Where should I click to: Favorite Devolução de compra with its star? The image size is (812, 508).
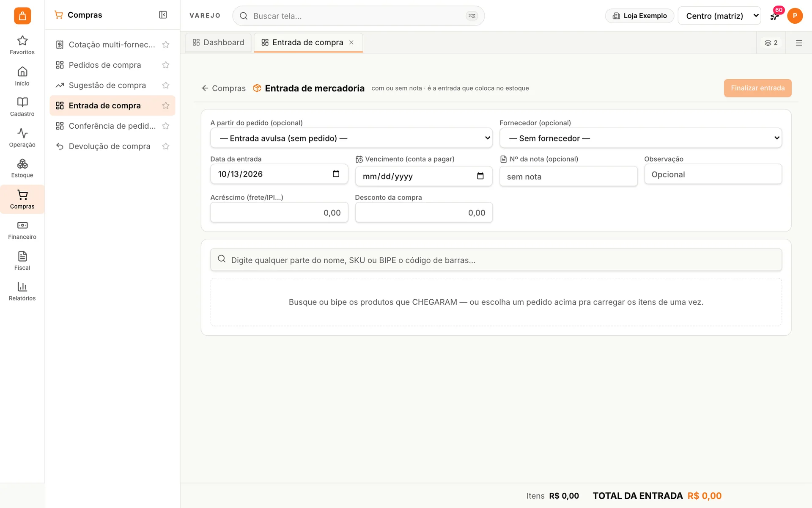tap(166, 146)
